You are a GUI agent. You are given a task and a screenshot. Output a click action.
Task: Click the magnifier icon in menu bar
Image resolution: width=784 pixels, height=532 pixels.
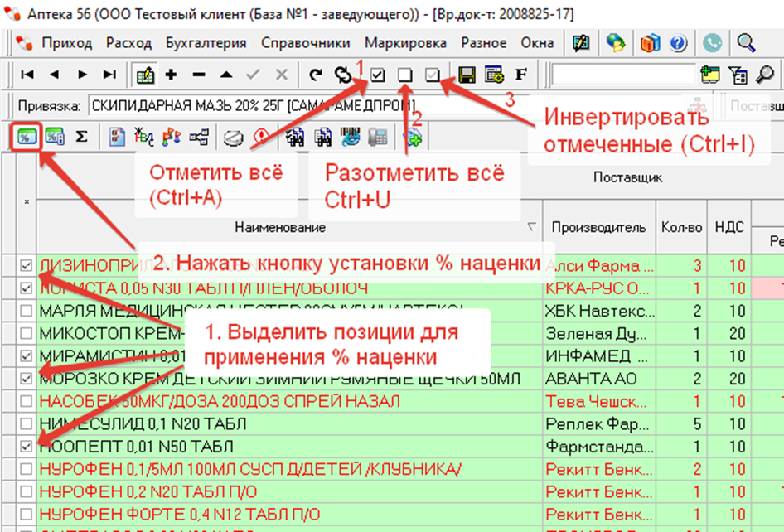(746, 43)
